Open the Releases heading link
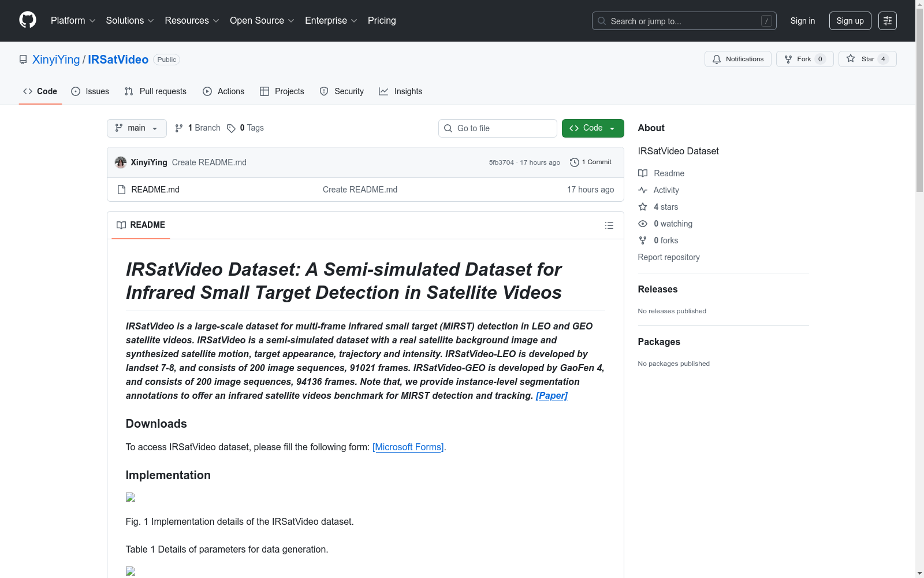Screen dimensions: 924x578 (658, 289)
